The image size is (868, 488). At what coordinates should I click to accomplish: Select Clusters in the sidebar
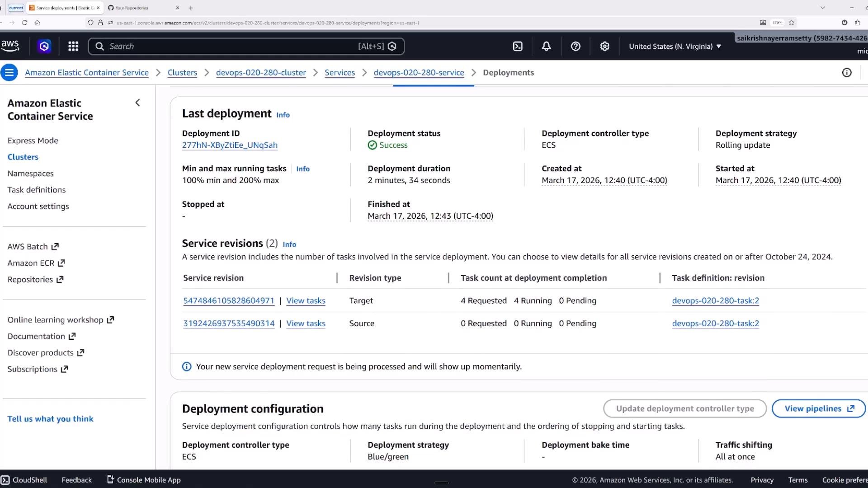pos(23,157)
